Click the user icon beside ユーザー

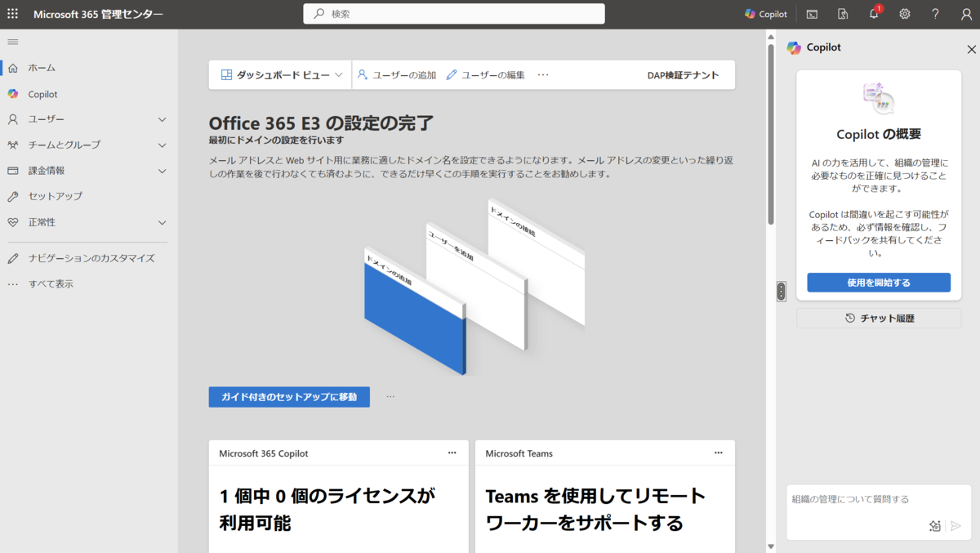pos(12,119)
